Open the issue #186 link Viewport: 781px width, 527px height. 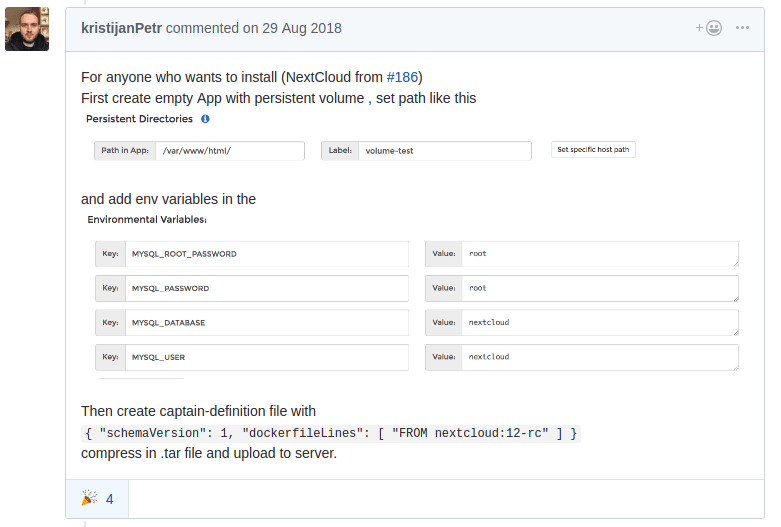pos(403,77)
